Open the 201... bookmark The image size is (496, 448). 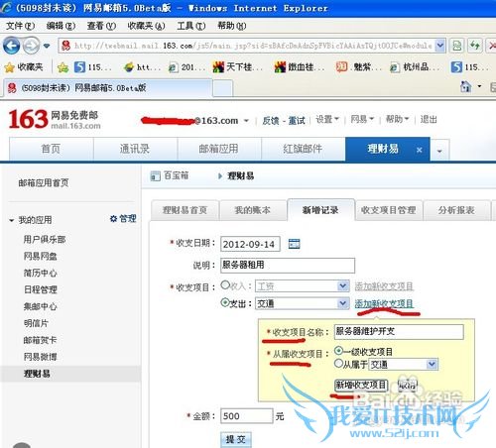point(186,67)
